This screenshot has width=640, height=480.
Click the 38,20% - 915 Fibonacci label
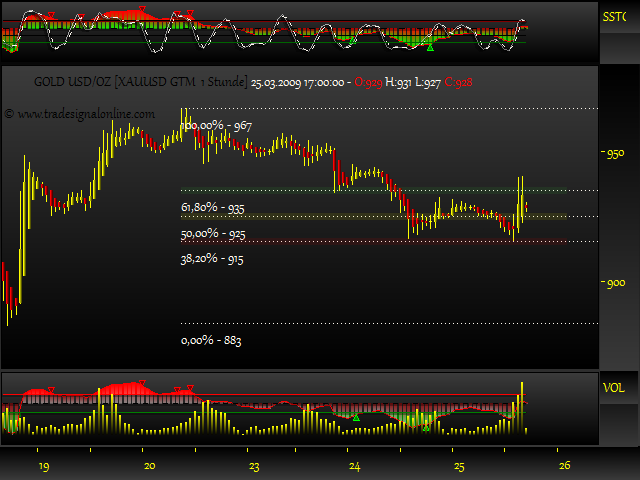pos(212,258)
